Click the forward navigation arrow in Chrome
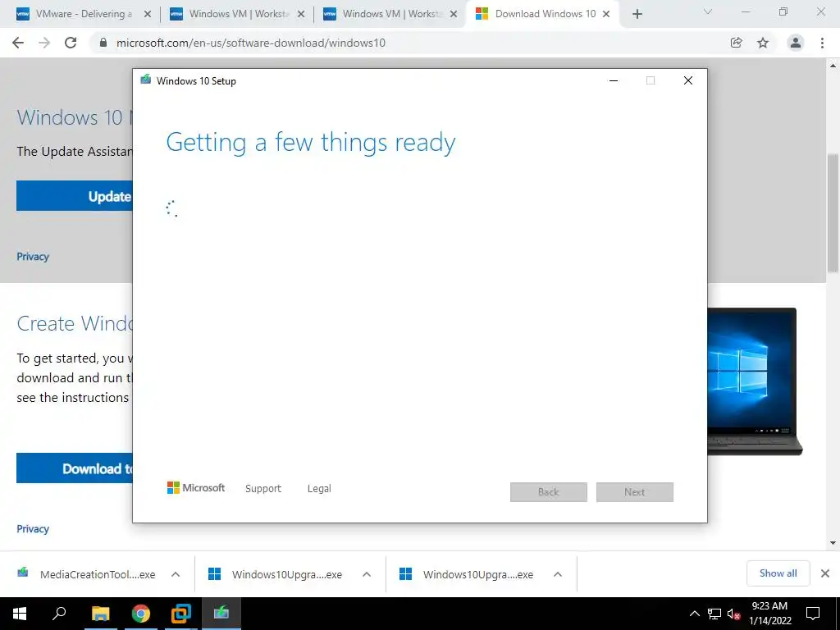This screenshot has width=840, height=630. pyautogui.click(x=44, y=43)
